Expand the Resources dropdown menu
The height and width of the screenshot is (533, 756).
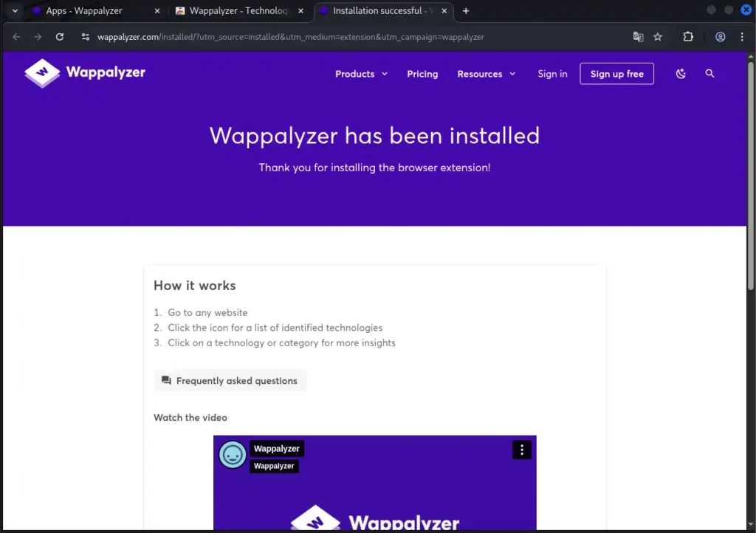(486, 74)
